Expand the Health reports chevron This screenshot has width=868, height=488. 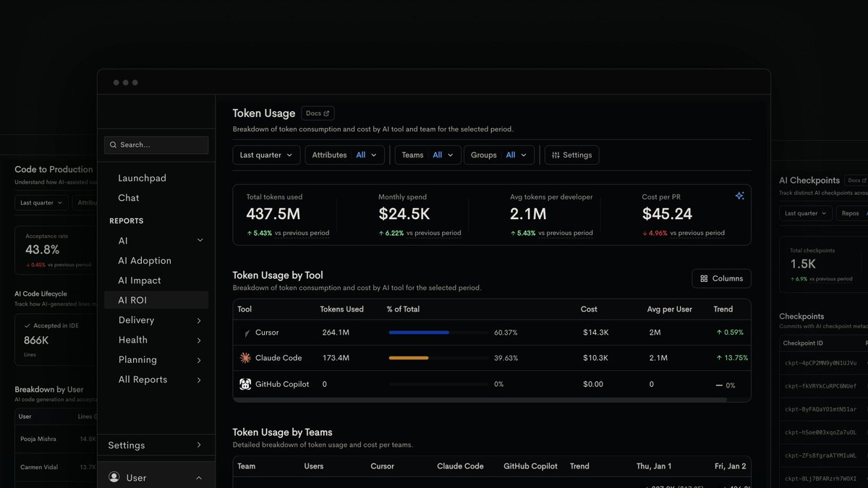[199, 340]
